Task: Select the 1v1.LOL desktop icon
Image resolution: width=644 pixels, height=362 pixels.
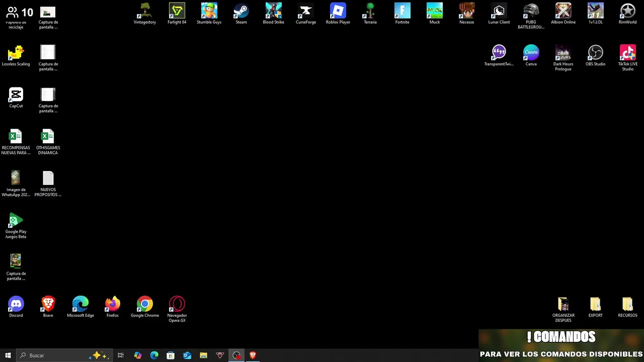Action: (x=596, y=14)
